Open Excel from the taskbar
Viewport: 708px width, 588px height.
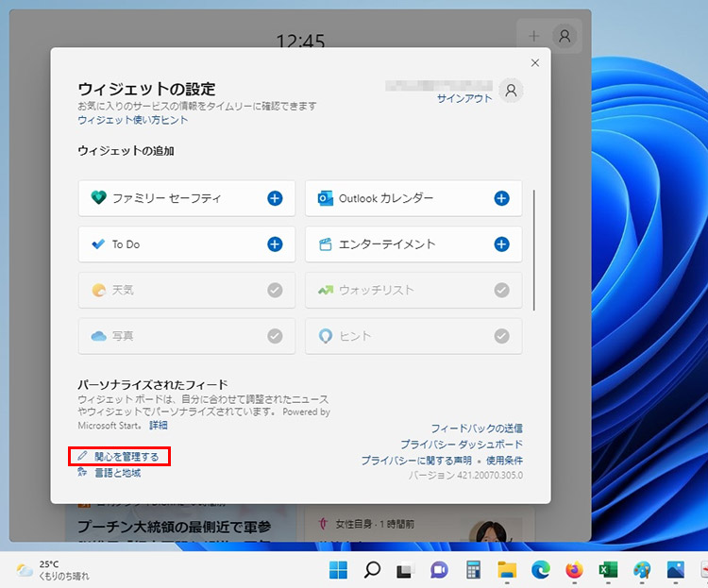[x=608, y=570]
